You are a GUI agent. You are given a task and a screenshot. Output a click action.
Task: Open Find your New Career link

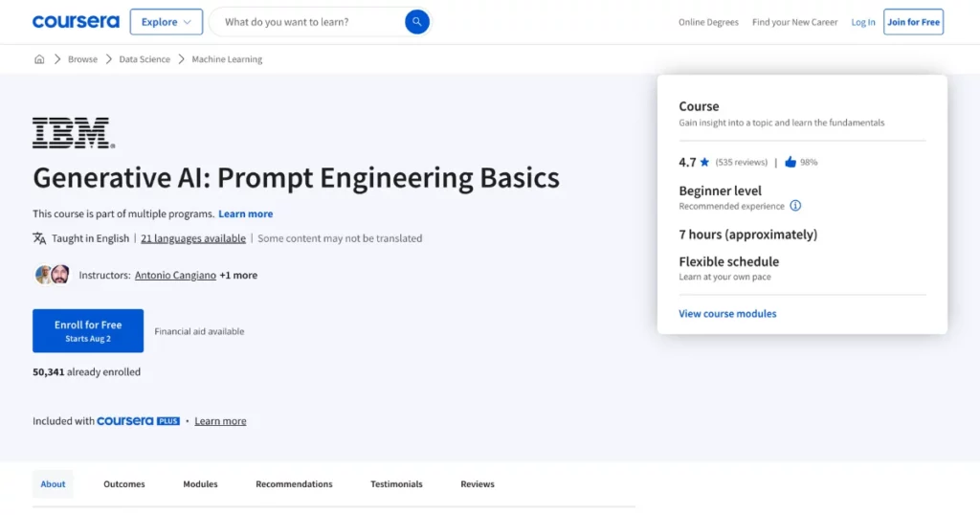click(794, 22)
